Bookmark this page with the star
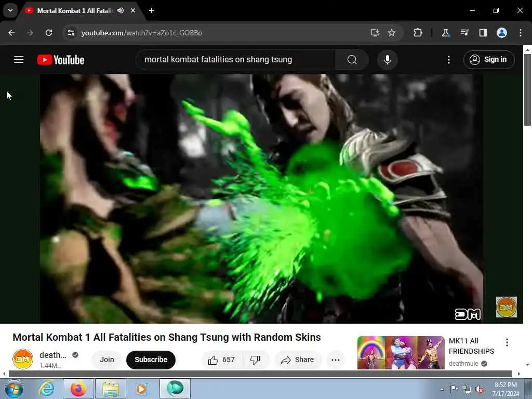Screen dimensions: 532x399 tap(392, 33)
